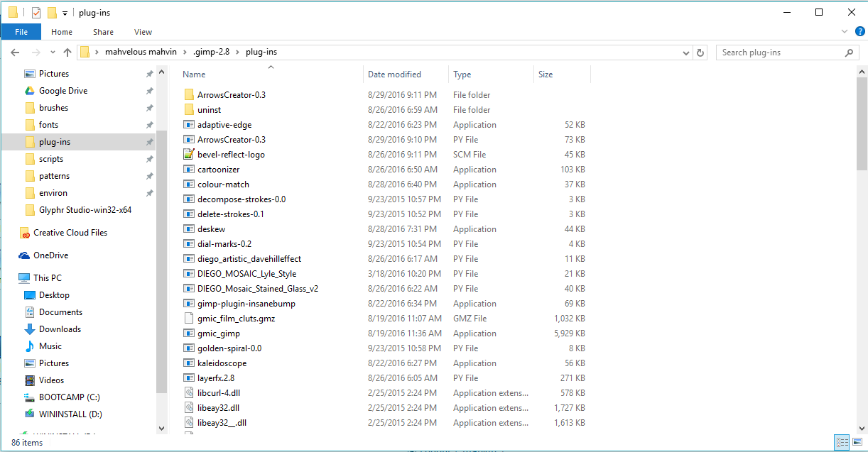Select the kaleidoscope file name
Screen dimensions: 868x452
tap(222, 363)
